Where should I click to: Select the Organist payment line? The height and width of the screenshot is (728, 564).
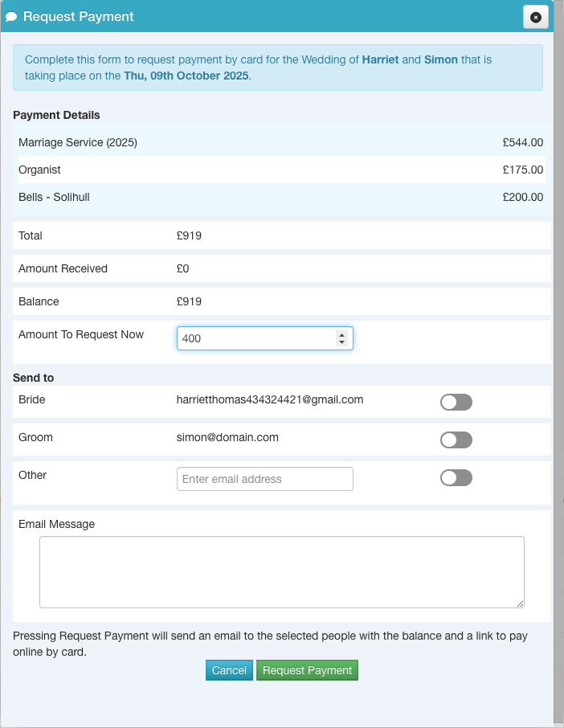(x=281, y=170)
